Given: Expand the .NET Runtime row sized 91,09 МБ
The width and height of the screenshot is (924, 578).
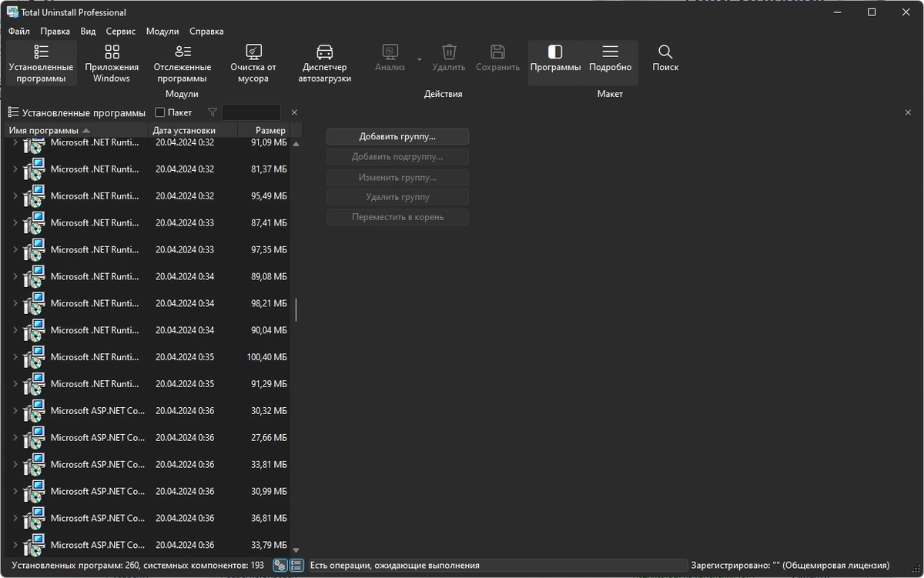Looking at the screenshot, I should pyautogui.click(x=15, y=143).
